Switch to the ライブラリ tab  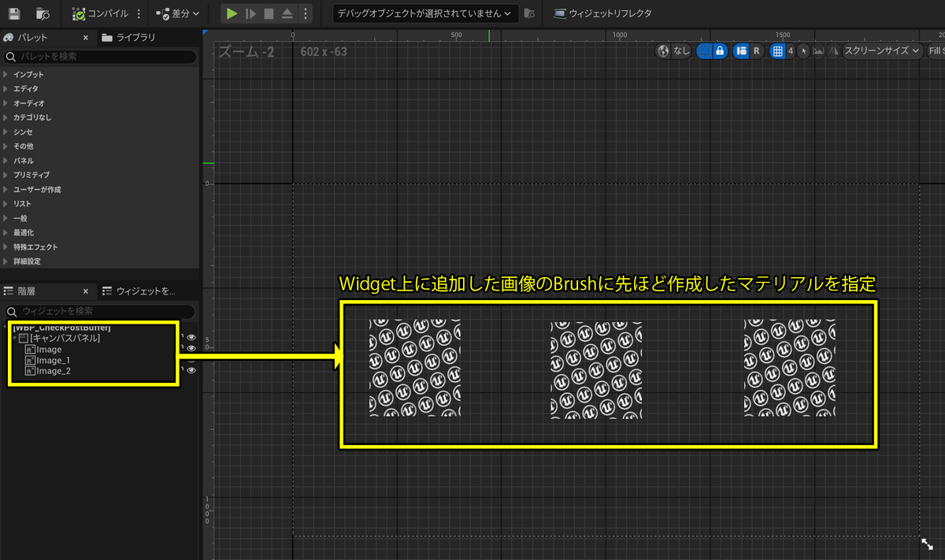(x=128, y=37)
